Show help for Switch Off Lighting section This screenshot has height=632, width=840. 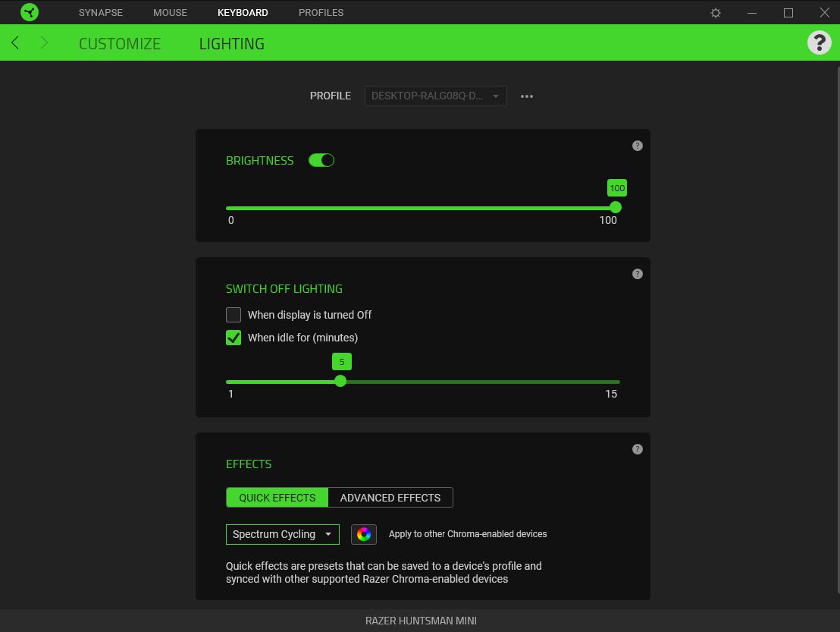point(637,274)
